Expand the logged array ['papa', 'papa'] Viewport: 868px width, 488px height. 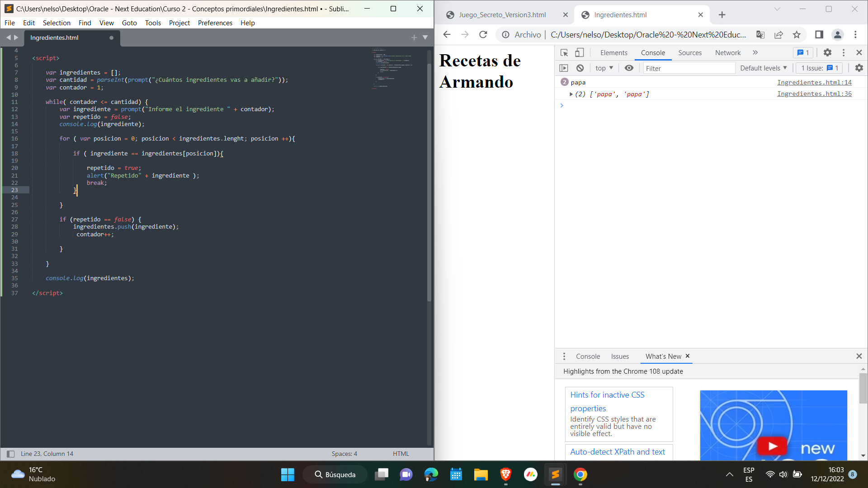coord(571,94)
